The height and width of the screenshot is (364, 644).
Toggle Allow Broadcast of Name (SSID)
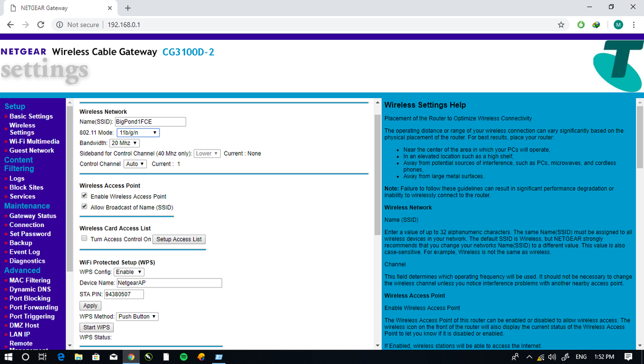point(85,207)
